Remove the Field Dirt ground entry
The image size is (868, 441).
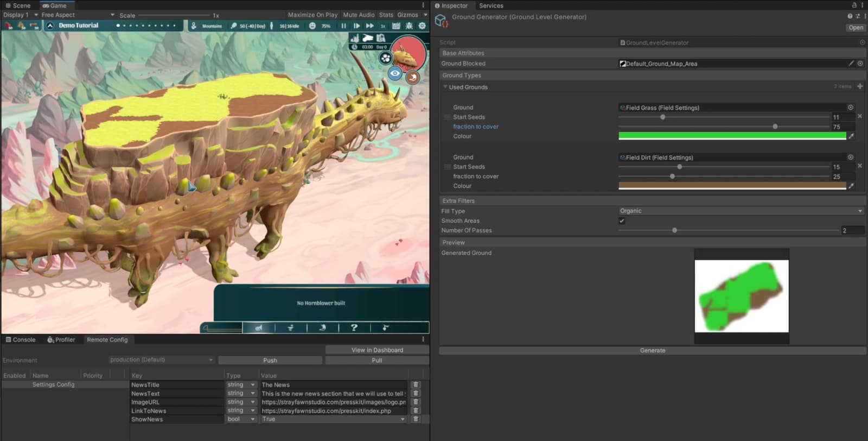click(x=860, y=166)
